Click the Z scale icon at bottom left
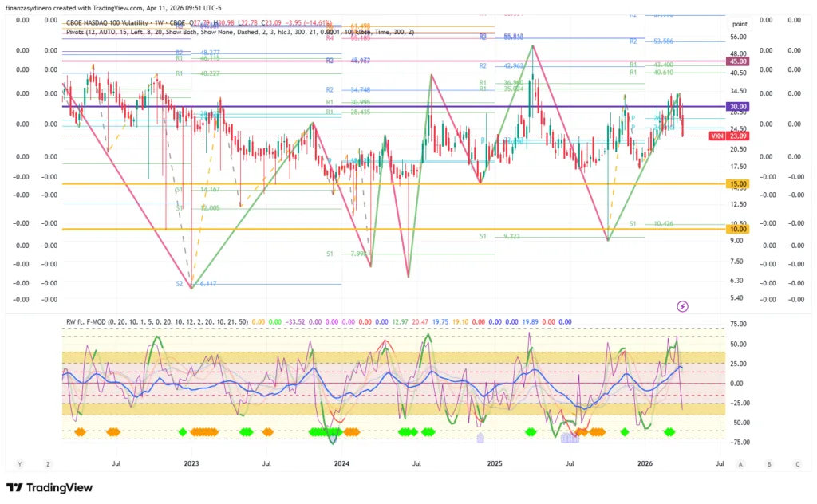 (x=48, y=463)
